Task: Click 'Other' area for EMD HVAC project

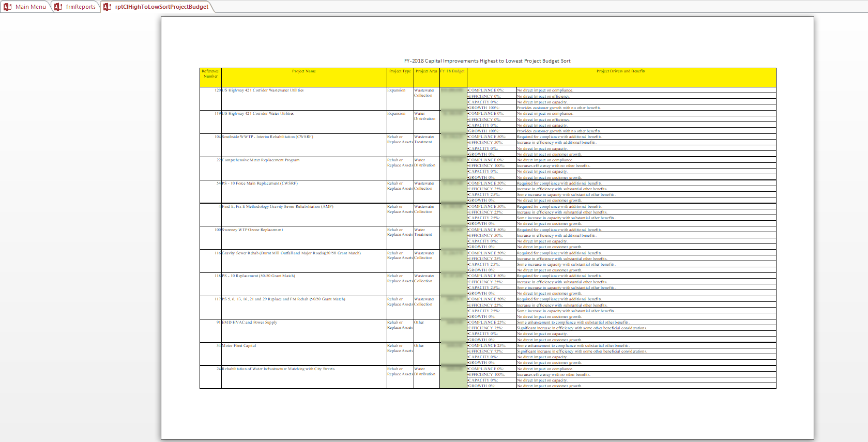Action: 419,323
